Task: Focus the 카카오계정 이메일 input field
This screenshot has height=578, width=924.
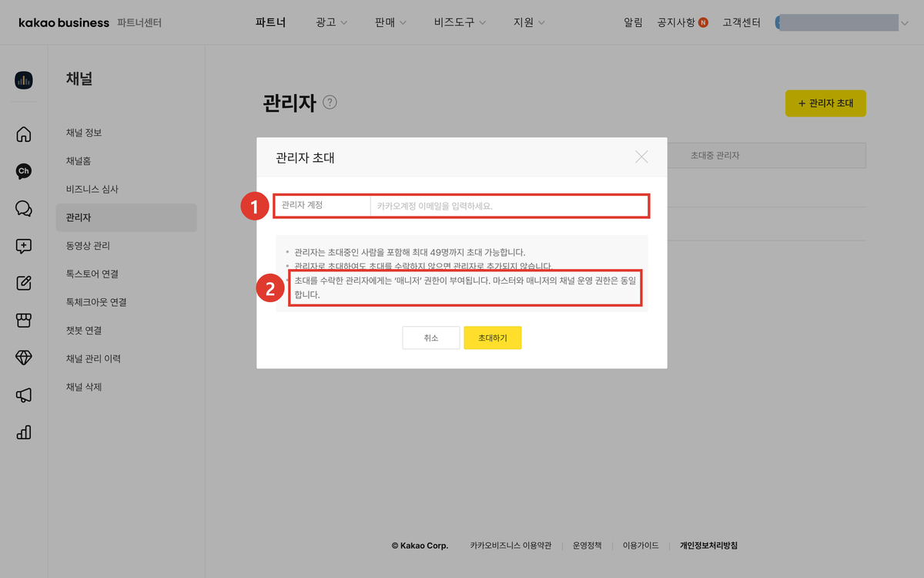Action: [x=509, y=206]
